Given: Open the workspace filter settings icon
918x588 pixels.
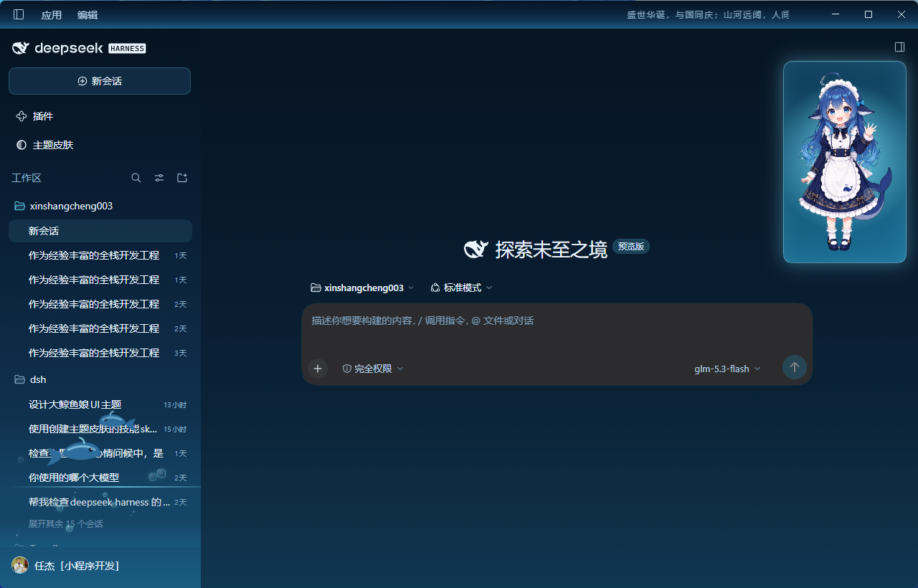Looking at the screenshot, I should pos(159,178).
